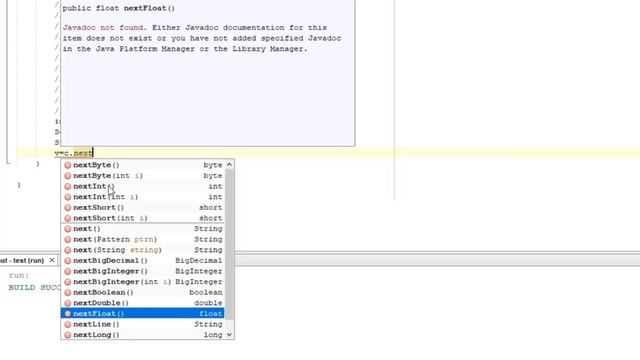Click method icon beside nextInt()
Screen dimensions: 640x360
(x=68, y=186)
